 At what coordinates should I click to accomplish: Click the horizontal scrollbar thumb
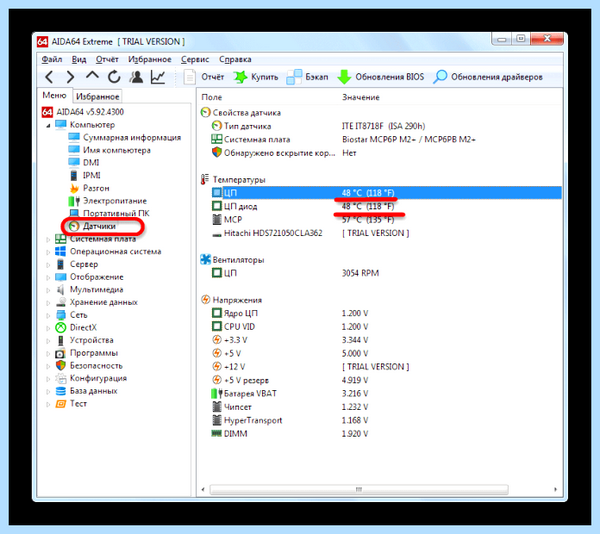(359, 489)
